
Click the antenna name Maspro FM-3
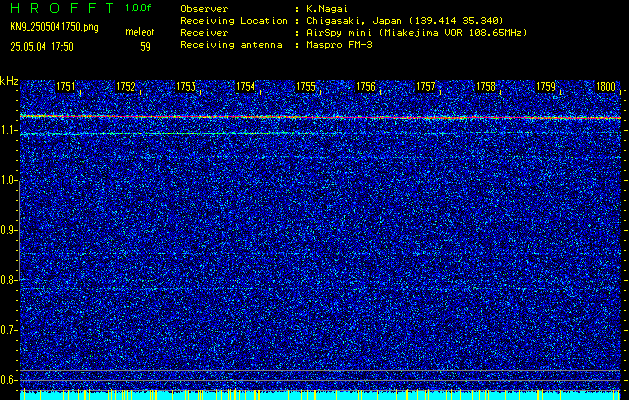[339, 45]
